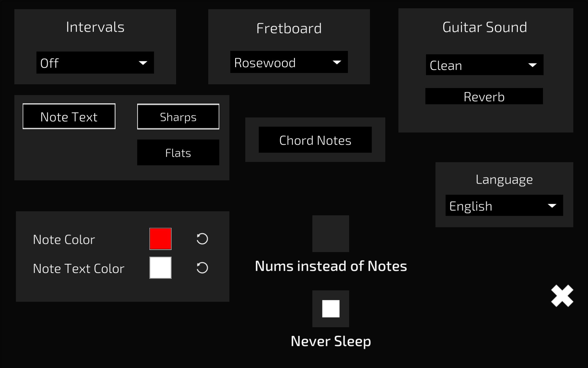Select the Sharps notation option
Viewport: 588px width, 368px height.
click(178, 117)
